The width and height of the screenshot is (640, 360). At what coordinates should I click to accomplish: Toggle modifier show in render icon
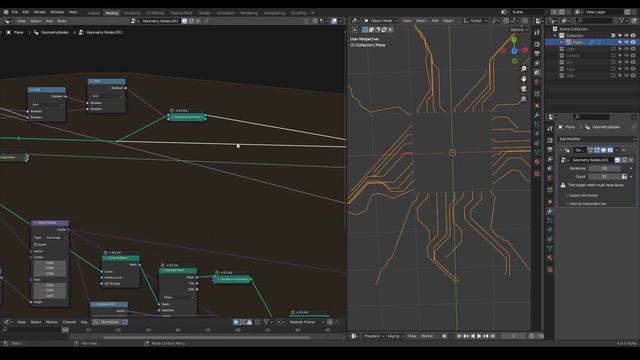[610, 150]
